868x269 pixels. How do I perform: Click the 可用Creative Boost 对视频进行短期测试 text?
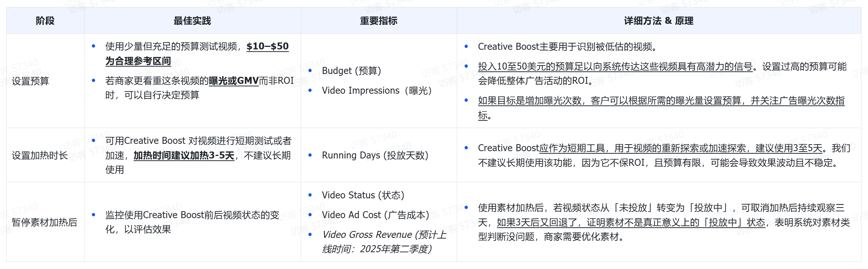[198, 141]
